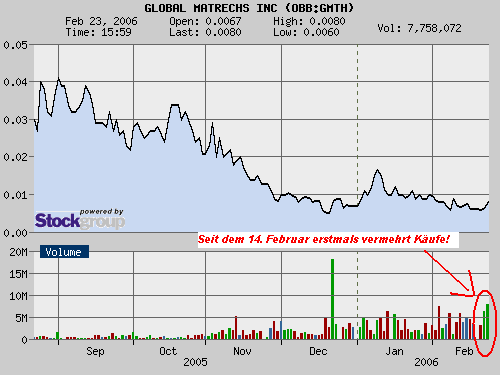This screenshot has width=500, height=375.
Task: Click the 0.00 price axis label
Action: point(15,233)
